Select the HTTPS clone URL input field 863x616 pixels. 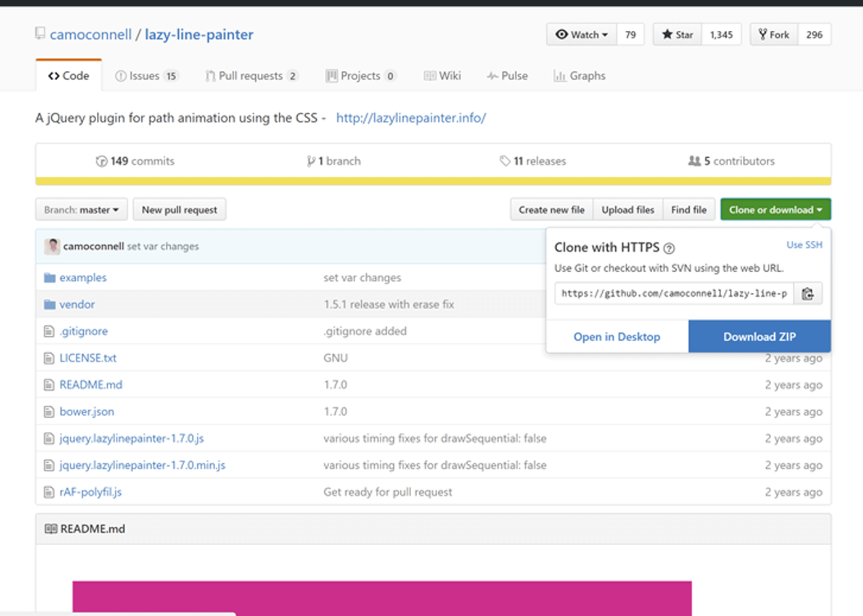click(672, 293)
